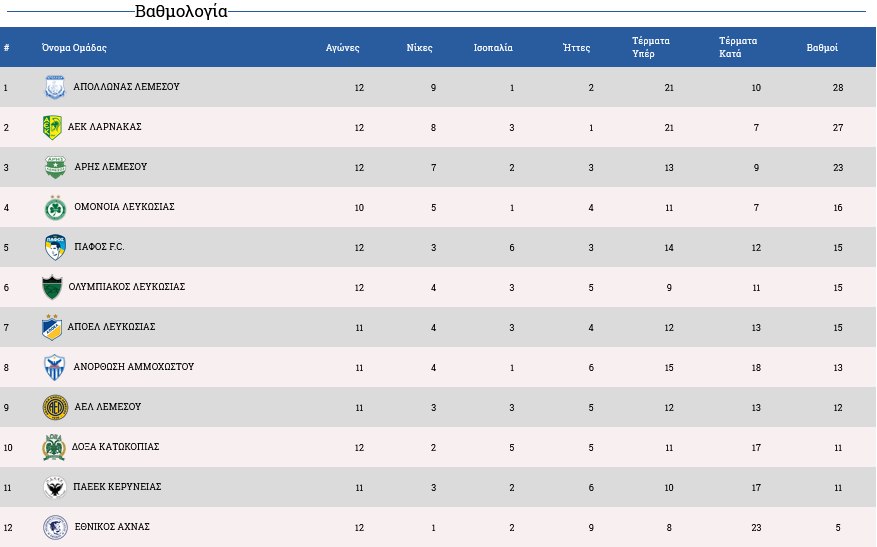The image size is (877, 547).
Task: Open the Omonoia Nicosia shamrock logo
Action: click(x=55, y=208)
